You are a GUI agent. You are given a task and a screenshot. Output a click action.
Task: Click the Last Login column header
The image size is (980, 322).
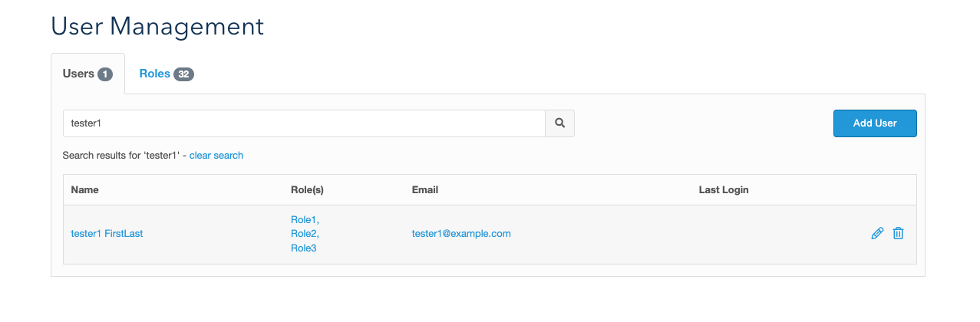coord(724,190)
